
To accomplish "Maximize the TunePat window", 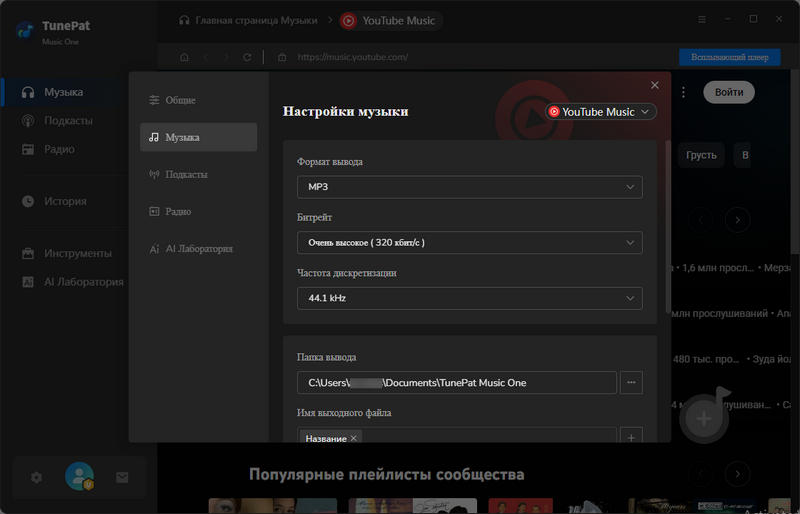I will point(753,19).
